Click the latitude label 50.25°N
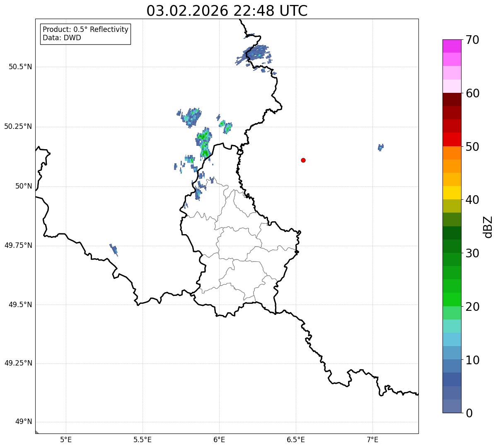Viewport: 498px width, 448px height. click(18, 126)
